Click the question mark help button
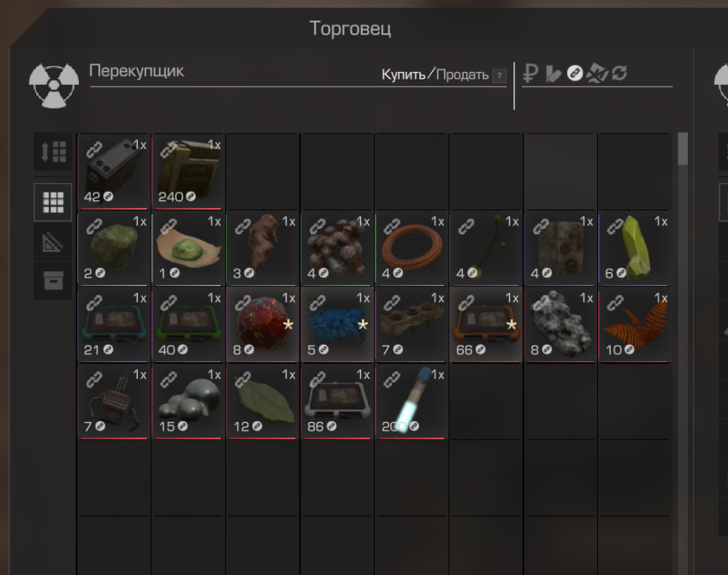 click(499, 75)
